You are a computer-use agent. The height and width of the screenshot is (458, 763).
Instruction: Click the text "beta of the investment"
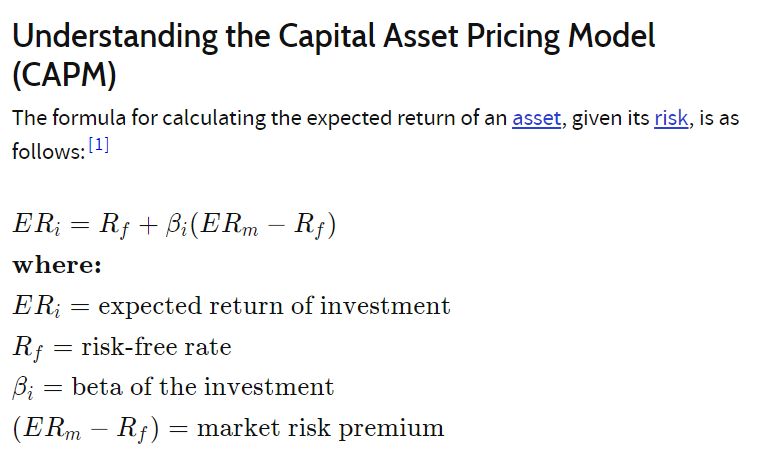(203, 387)
